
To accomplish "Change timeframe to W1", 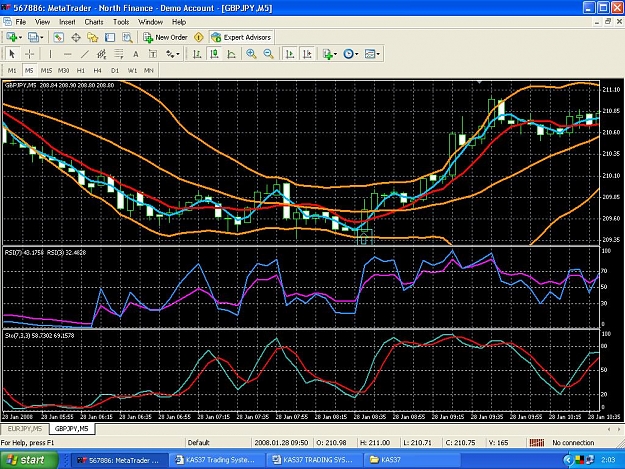I will [x=132, y=71].
